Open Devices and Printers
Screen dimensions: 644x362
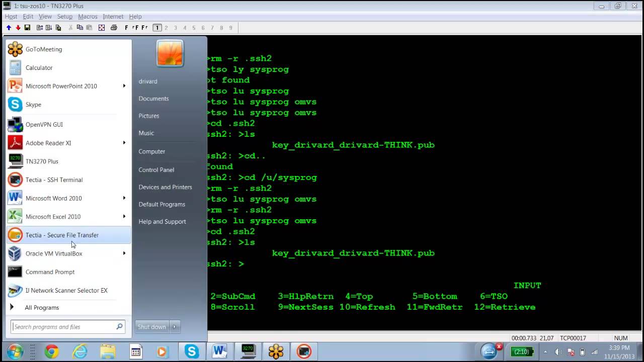coord(166,187)
